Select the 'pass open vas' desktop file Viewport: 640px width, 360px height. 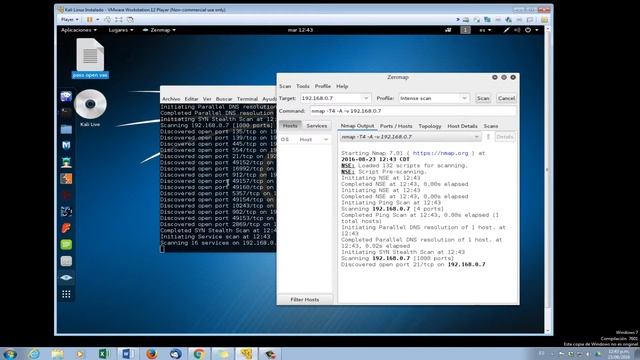[90, 58]
